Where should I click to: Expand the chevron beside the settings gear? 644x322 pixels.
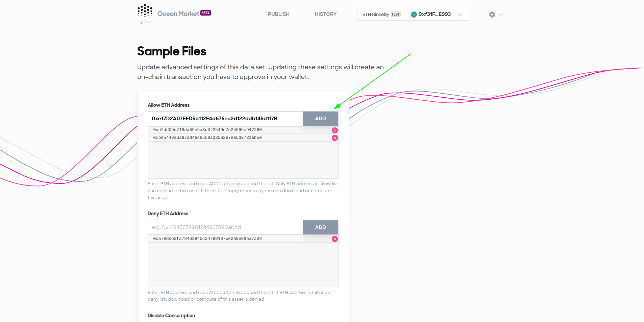501,15
